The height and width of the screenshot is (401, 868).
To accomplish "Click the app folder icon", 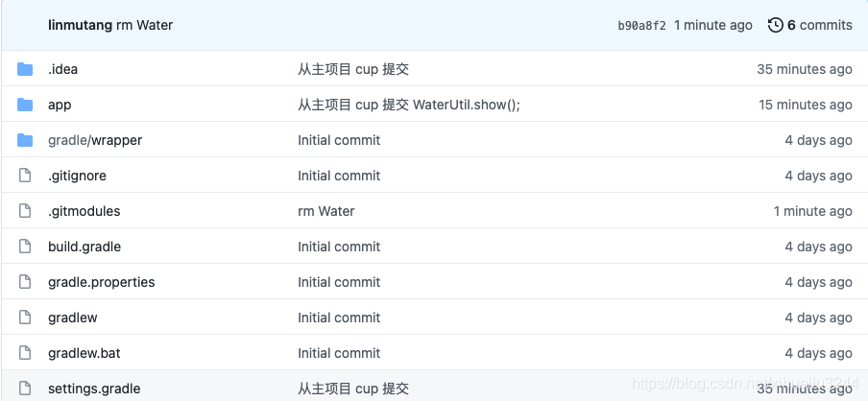I will tap(25, 105).
